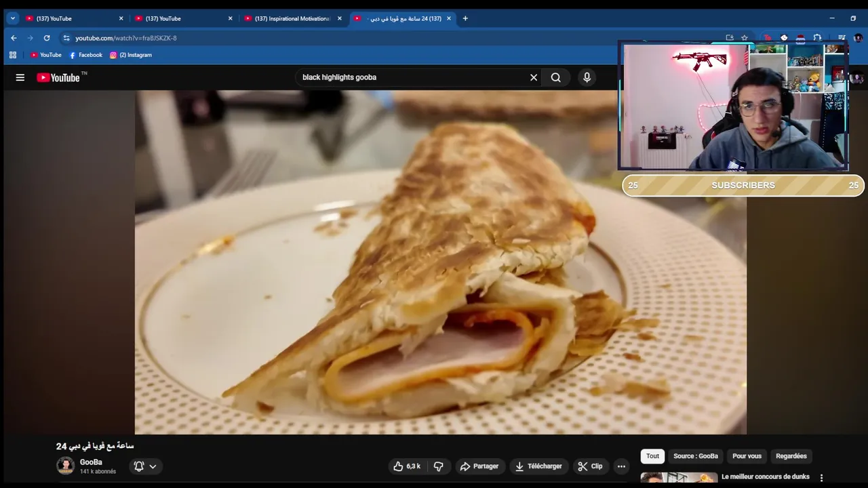Clear the search box with the X
The width and height of the screenshot is (868, 488).
point(534,77)
